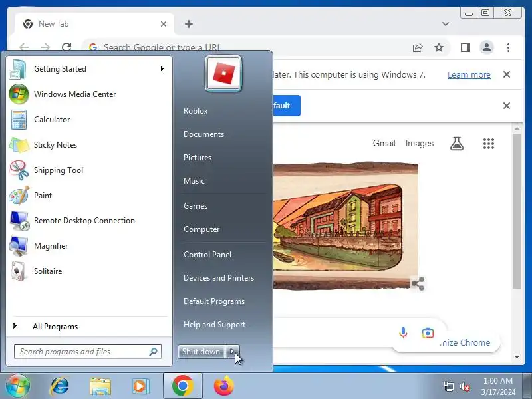Open the Calculator icon
Viewport: 532px width, 399px height.
19,120
